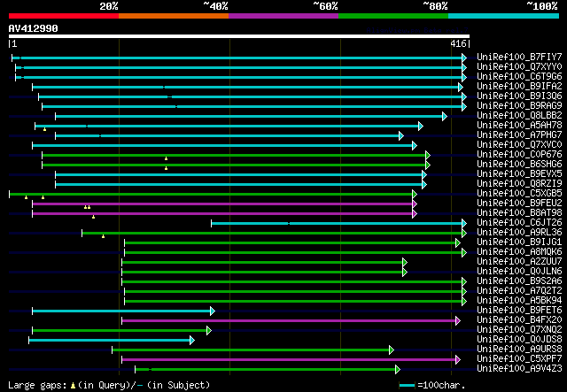The width and height of the screenshot is (567, 392).
Task: Click the UniRef100_B9EVX5 label
Action: [x=519, y=174]
